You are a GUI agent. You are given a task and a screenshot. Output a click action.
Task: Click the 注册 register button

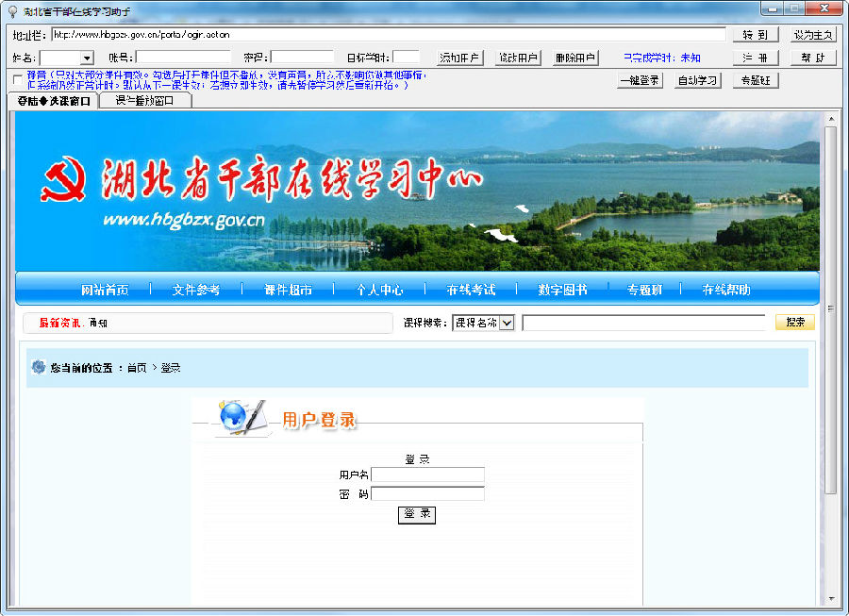(756, 58)
